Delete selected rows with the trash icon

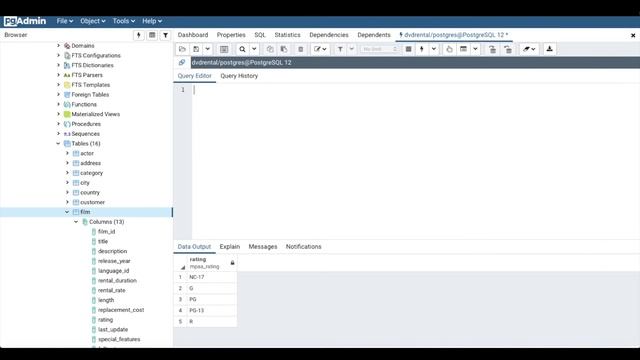pyautogui.click(x=301, y=49)
